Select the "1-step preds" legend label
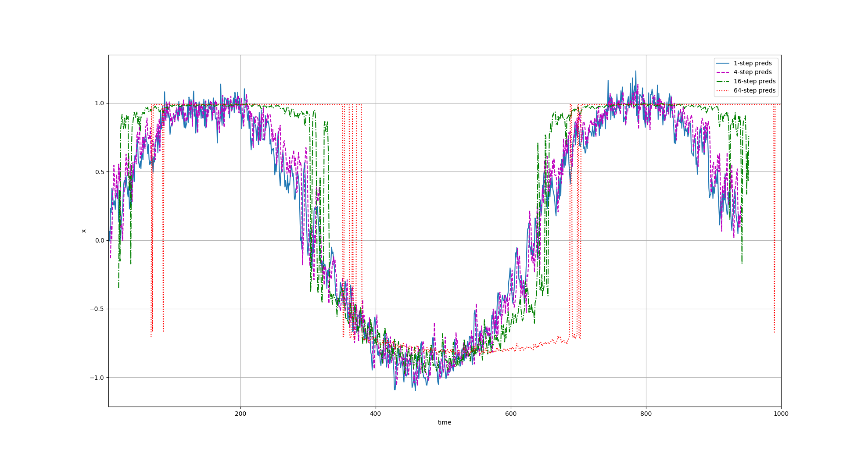868x457 pixels. pos(753,63)
